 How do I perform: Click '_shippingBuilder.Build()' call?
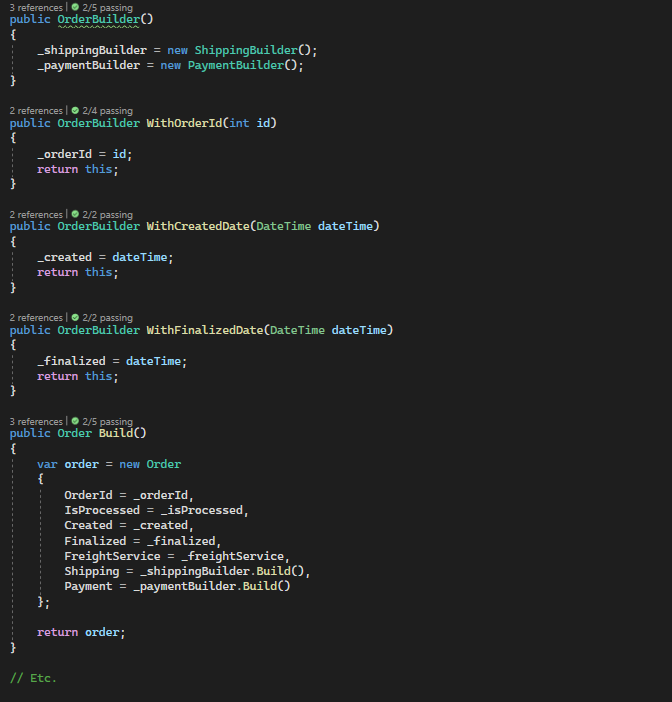pos(222,572)
